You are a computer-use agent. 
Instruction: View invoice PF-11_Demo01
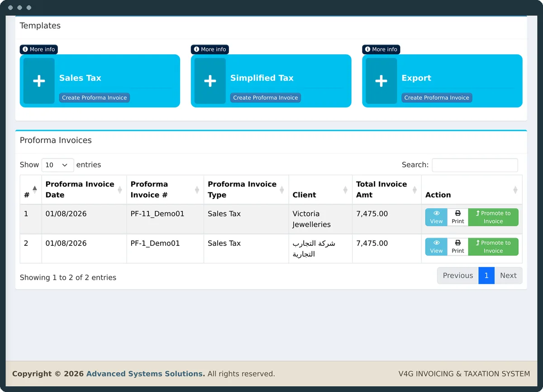(x=436, y=217)
